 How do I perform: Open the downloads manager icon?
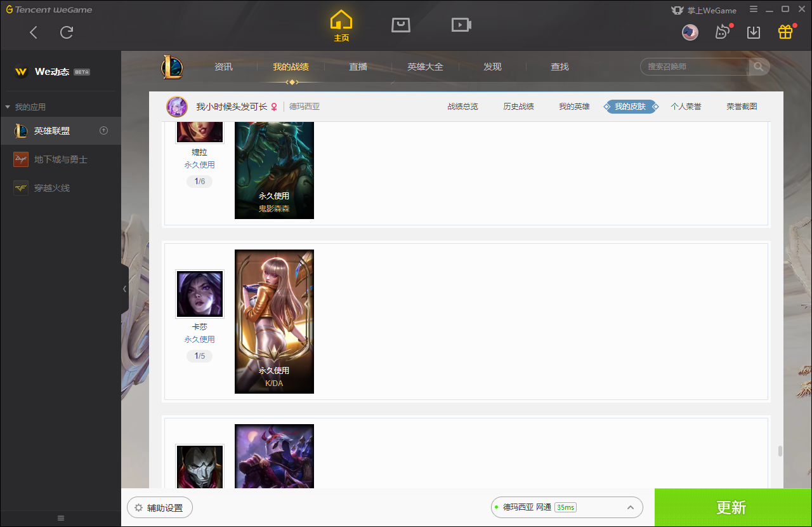pyautogui.click(x=754, y=32)
